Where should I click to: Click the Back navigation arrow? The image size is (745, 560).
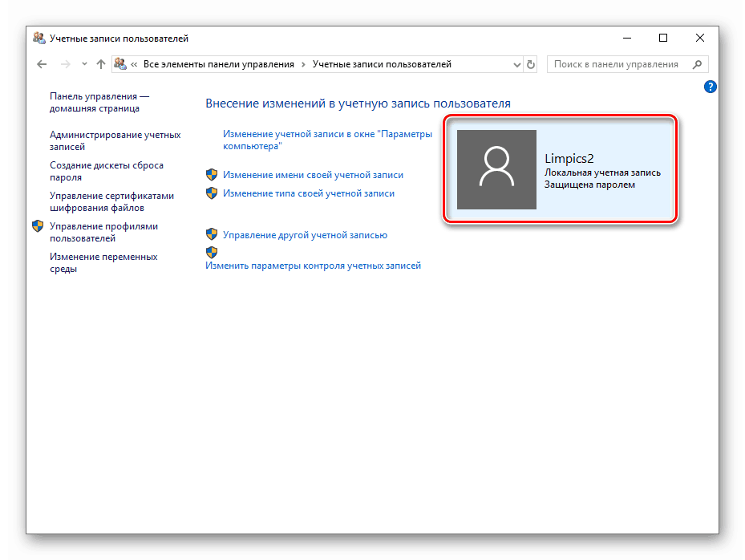(x=42, y=64)
